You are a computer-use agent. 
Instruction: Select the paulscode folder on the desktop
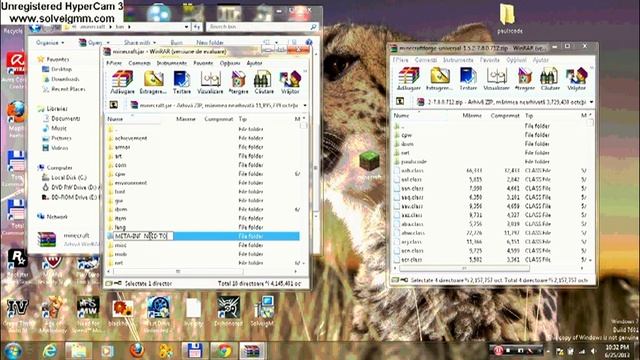[509, 18]
